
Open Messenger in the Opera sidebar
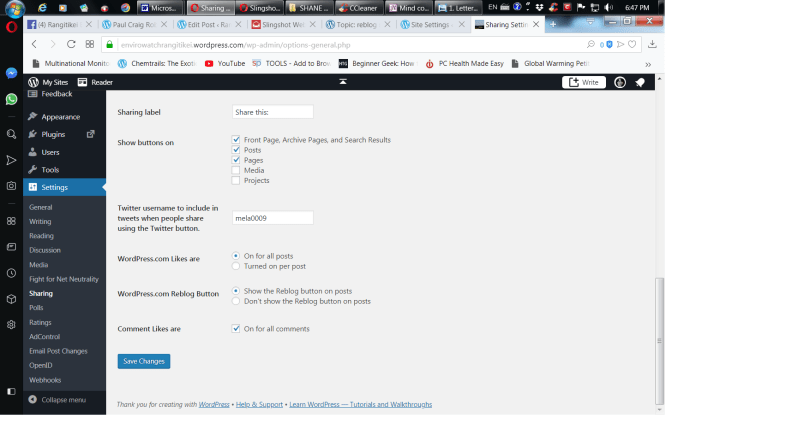(11, 73)
